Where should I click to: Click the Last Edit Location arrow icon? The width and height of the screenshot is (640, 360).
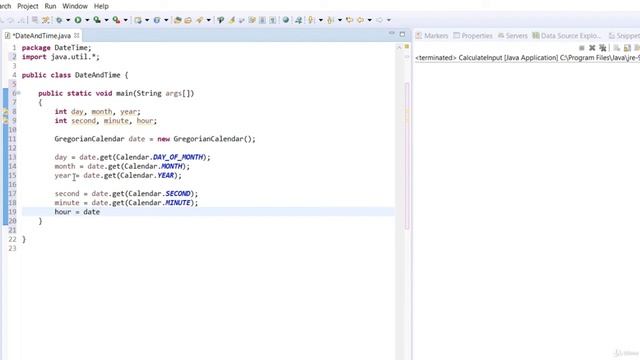[x=349, y=20]
